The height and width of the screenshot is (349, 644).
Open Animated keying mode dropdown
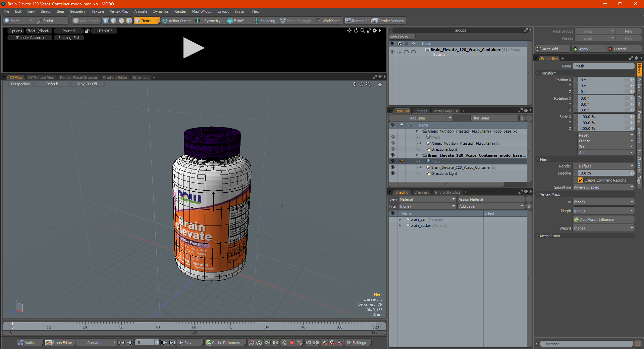97,343
